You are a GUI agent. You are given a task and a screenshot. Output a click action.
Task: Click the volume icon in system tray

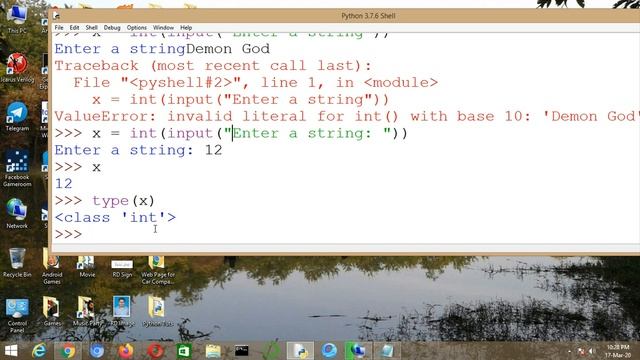click(x=592, y=351)
